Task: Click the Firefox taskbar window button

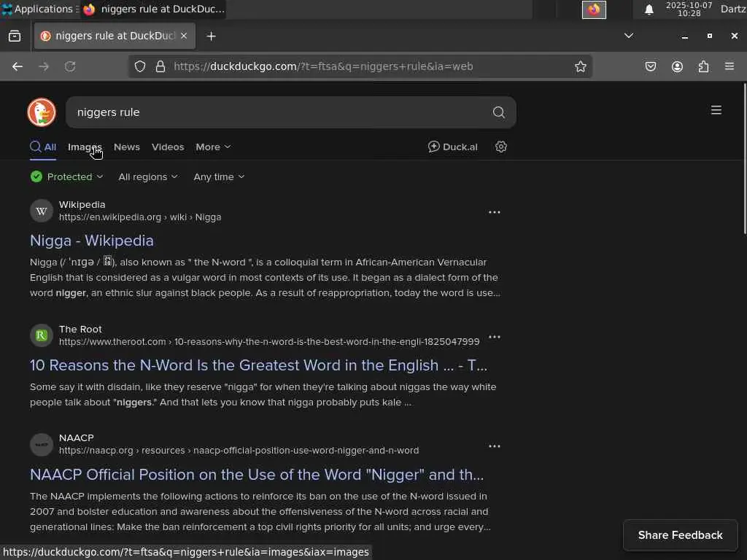Action: coord(153,9)
